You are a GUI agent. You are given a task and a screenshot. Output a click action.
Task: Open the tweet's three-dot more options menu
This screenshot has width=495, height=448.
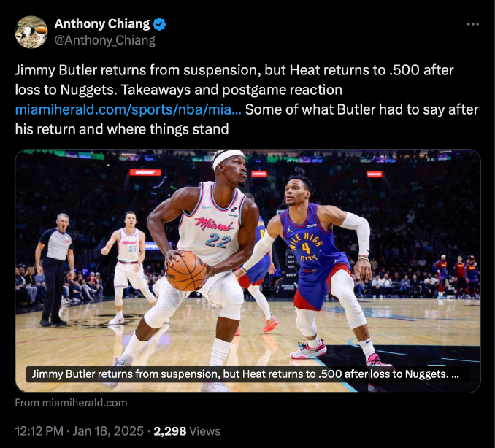(472, 24)
